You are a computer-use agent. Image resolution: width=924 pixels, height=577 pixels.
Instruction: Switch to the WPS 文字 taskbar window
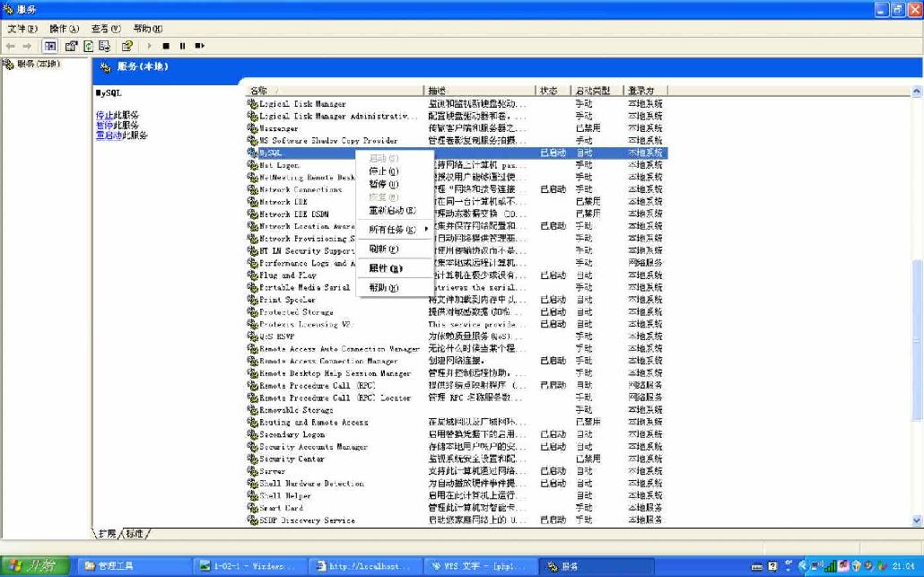[482, 566]
